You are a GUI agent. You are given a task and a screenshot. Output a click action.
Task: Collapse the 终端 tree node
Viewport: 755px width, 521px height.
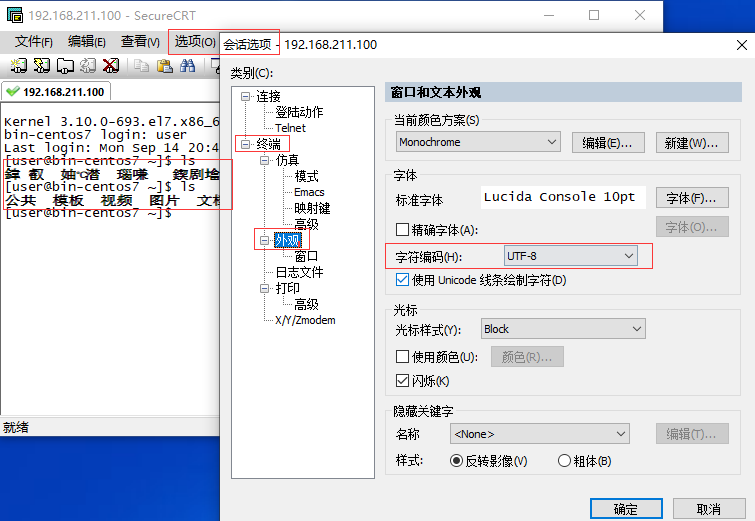[246, 144]
